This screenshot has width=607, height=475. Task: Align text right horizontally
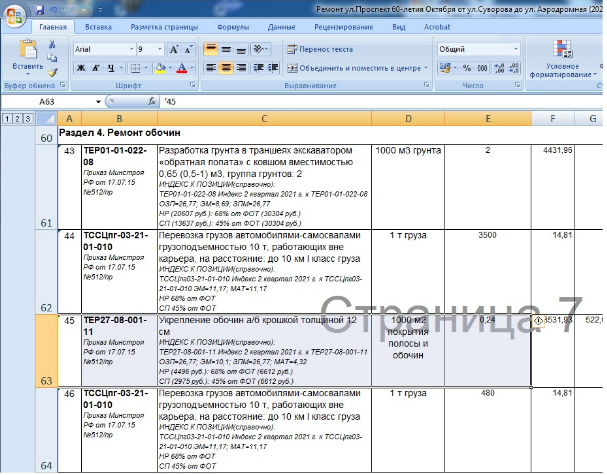tap(241, 68)
